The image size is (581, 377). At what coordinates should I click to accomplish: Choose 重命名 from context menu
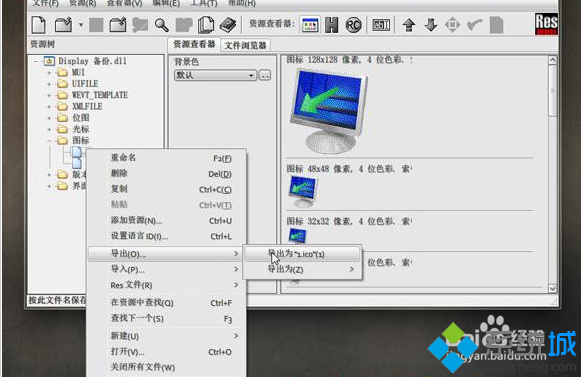pos(167,158)
